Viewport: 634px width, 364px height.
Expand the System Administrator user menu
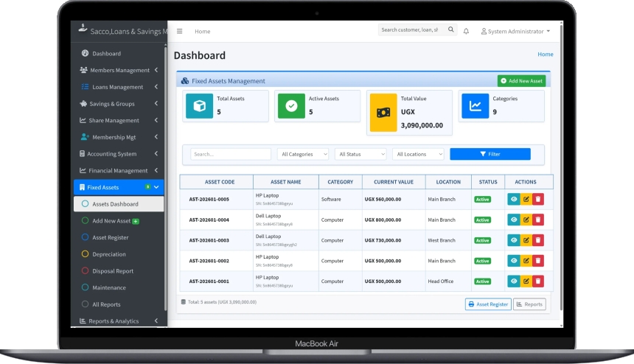516,31
